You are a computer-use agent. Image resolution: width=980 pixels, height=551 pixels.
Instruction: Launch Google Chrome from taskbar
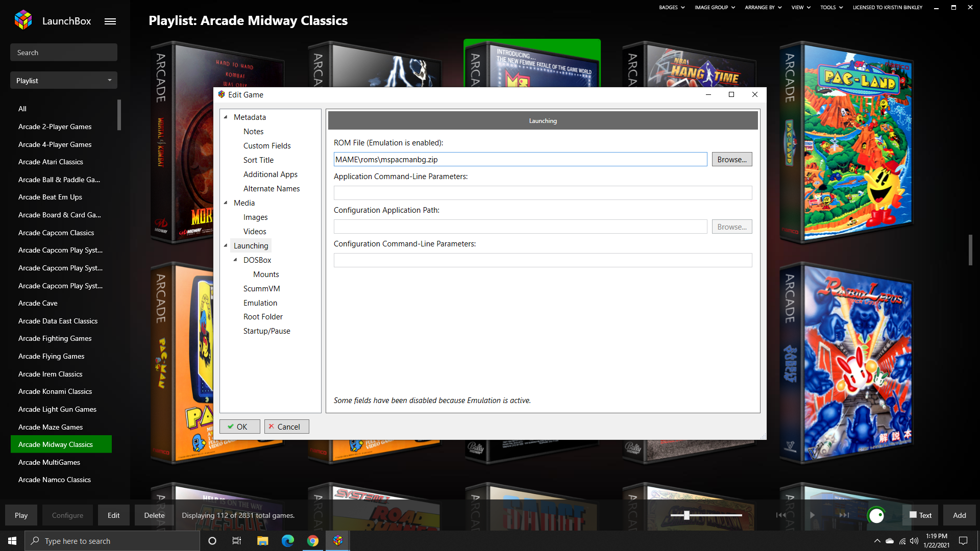pyautogui.click(x=313, y=541)
